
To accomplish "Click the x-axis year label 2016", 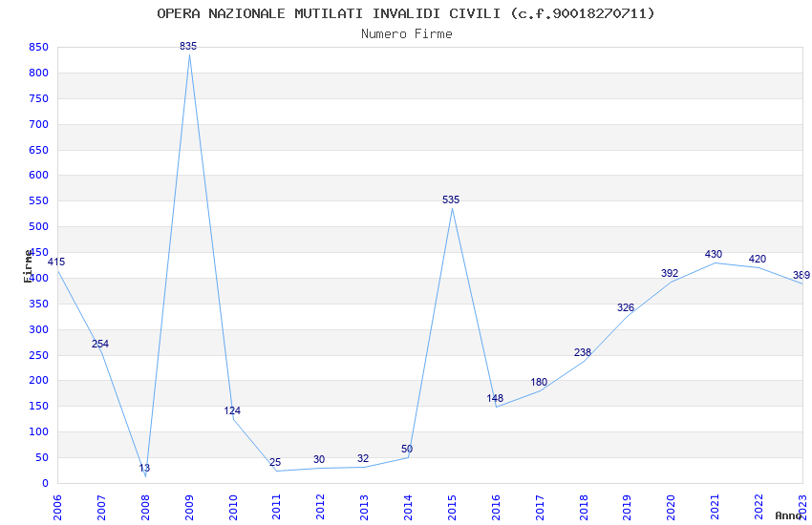I will click(x=496, y=508).
